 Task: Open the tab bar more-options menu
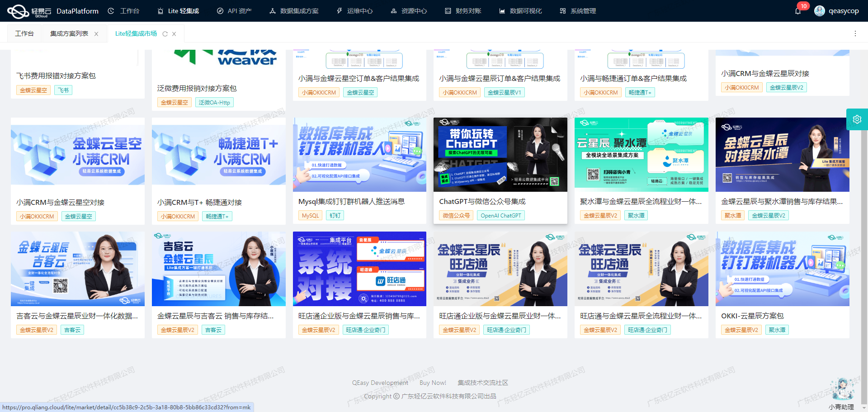pos(855,33)
